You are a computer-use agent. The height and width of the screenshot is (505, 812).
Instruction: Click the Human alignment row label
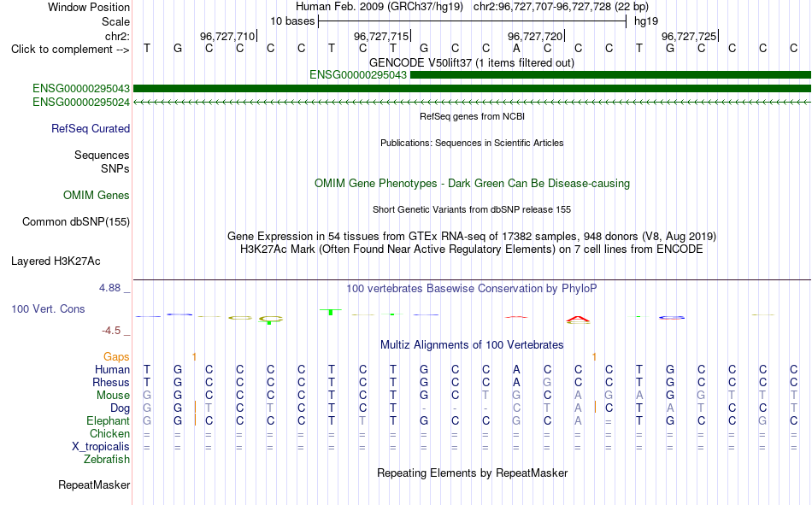click(112, 369)
